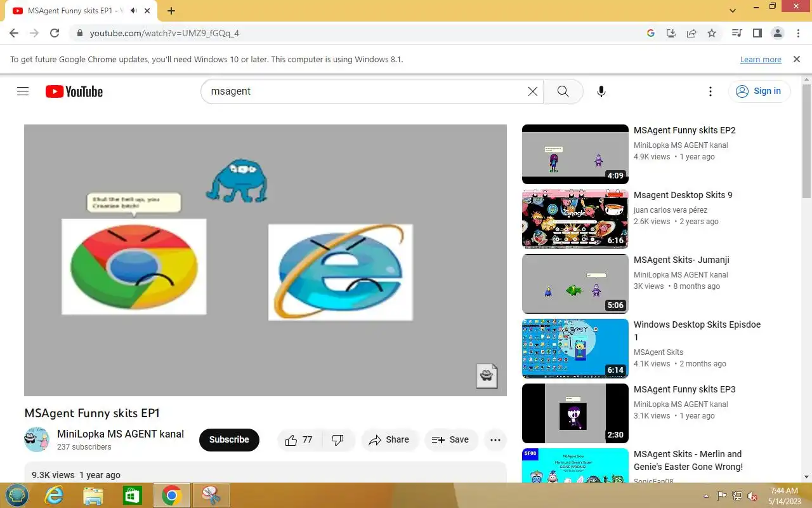Screen dimensions: 812x508
Task: View site information lock icon
Action: tap(79, 33)
